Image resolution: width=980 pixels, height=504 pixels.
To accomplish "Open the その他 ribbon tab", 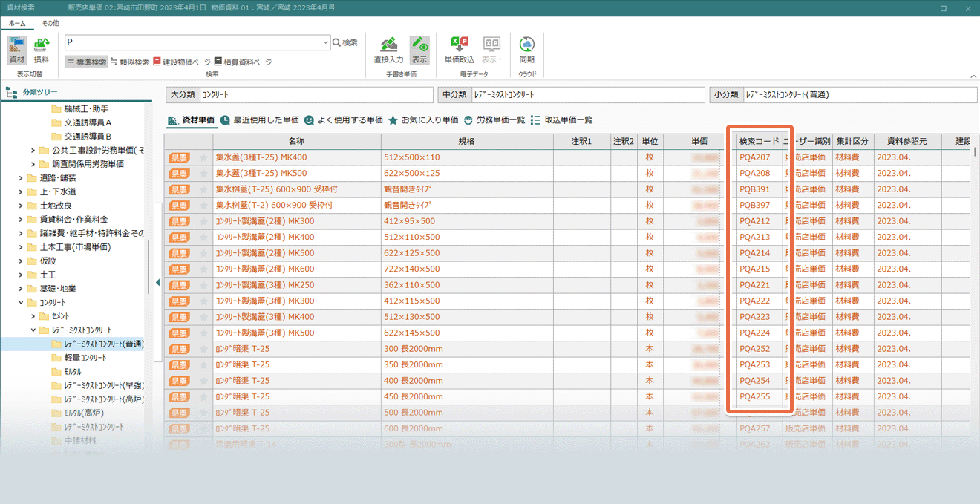I will (50, 23).
